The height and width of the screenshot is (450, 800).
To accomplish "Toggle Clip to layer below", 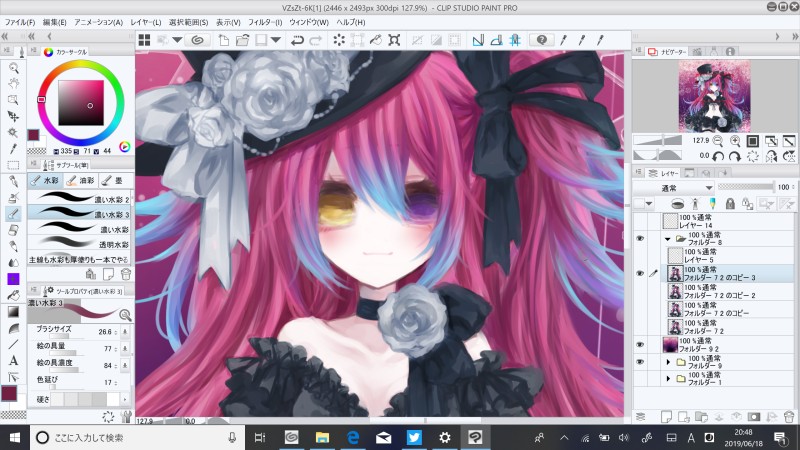I will [x=677, y=204].
